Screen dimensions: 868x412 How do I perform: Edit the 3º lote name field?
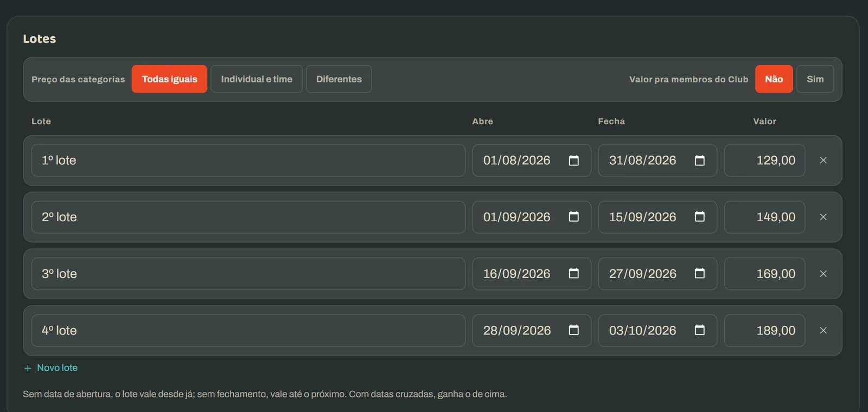pyautogui.click(x=248, y=274)
